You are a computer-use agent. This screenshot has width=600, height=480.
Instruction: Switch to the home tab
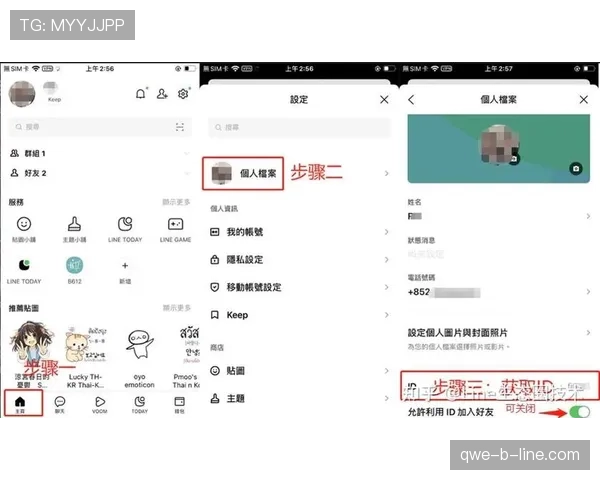20,404
